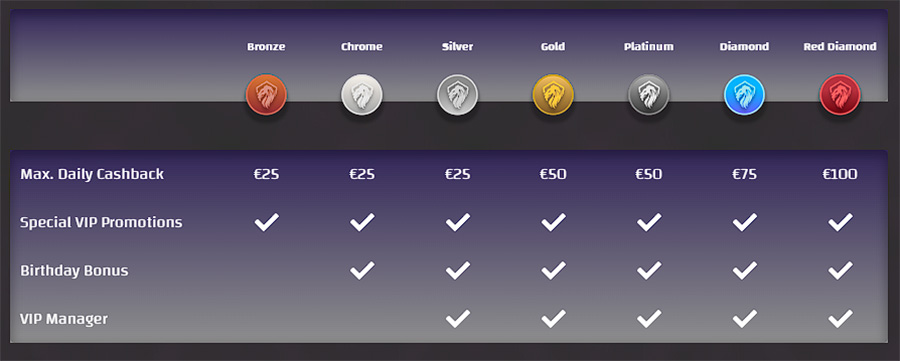Viewport: 900px width, 361px height.
Task: Click the Max. Daily Cashback row label
Action: [92, 174]
